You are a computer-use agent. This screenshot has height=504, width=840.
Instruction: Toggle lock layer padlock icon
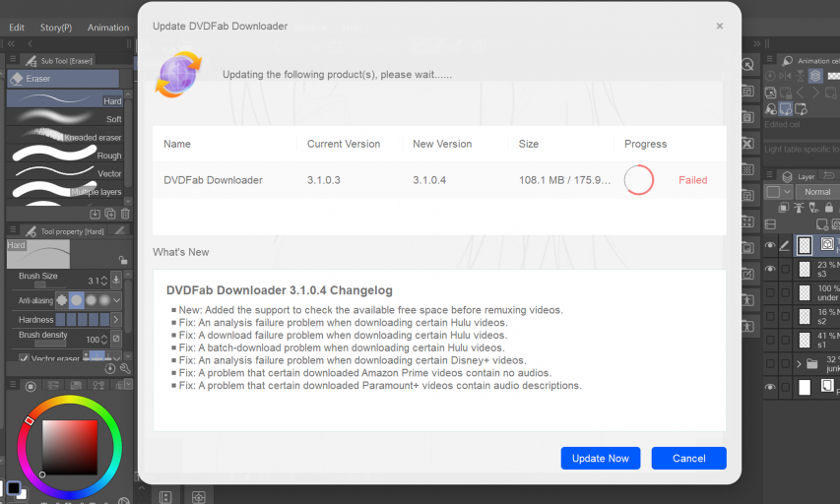829,208
